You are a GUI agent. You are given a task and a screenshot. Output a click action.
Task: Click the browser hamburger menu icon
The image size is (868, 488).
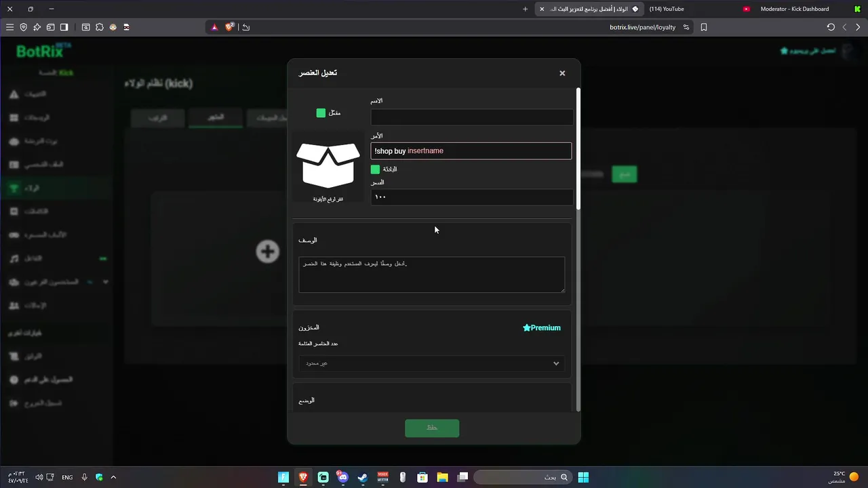point(9,27)
